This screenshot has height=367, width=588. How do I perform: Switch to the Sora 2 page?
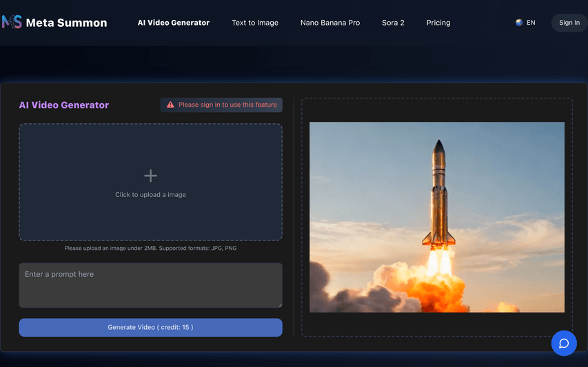click(393, 23)
